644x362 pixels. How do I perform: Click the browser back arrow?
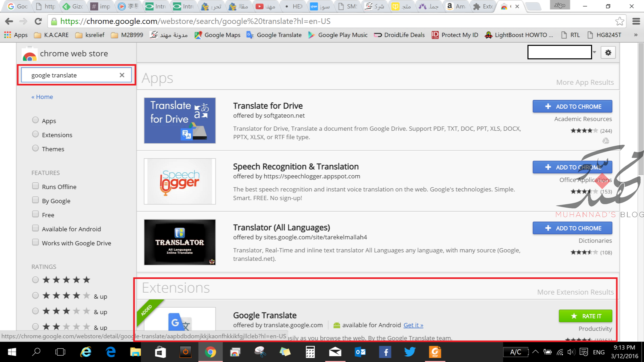click(9, 21)
